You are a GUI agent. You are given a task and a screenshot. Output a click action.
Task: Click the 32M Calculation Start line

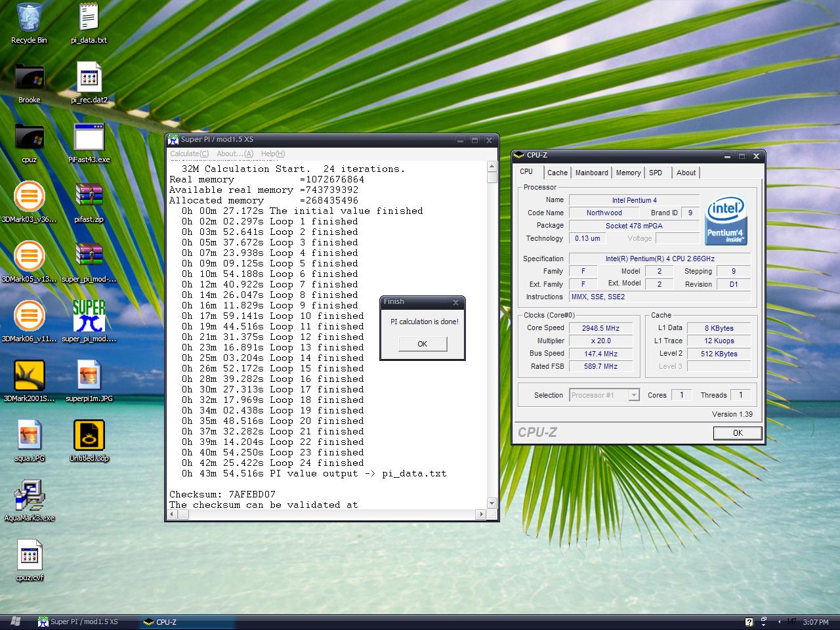click(x=293, y=169)
